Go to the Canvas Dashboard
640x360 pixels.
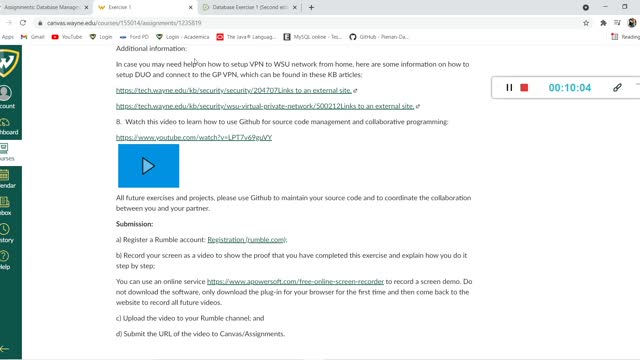point(8,126)
